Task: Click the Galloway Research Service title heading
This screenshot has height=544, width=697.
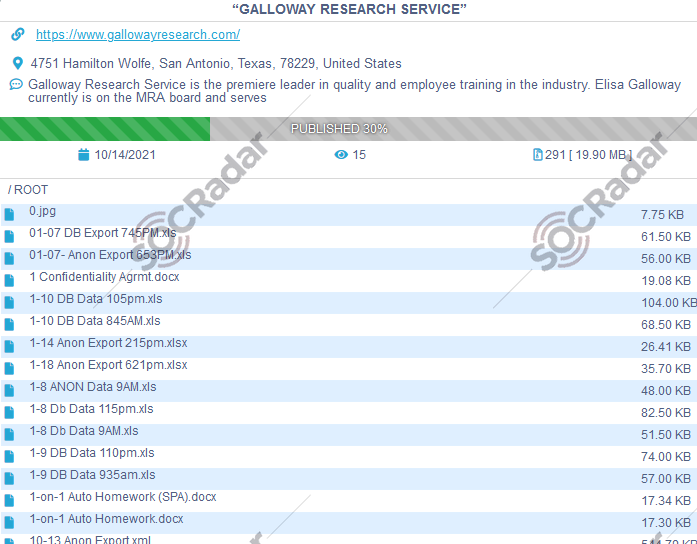Action: coord(349,9)
